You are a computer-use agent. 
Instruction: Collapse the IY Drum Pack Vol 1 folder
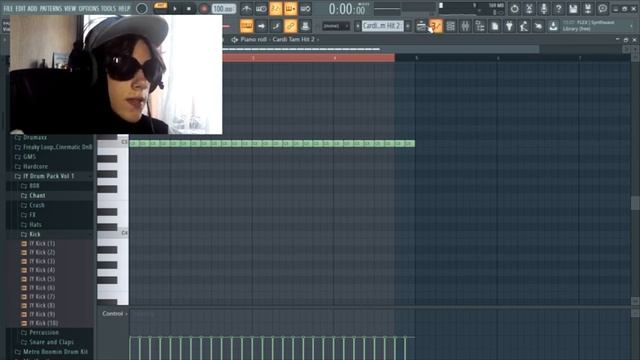(x=48, y=176)
